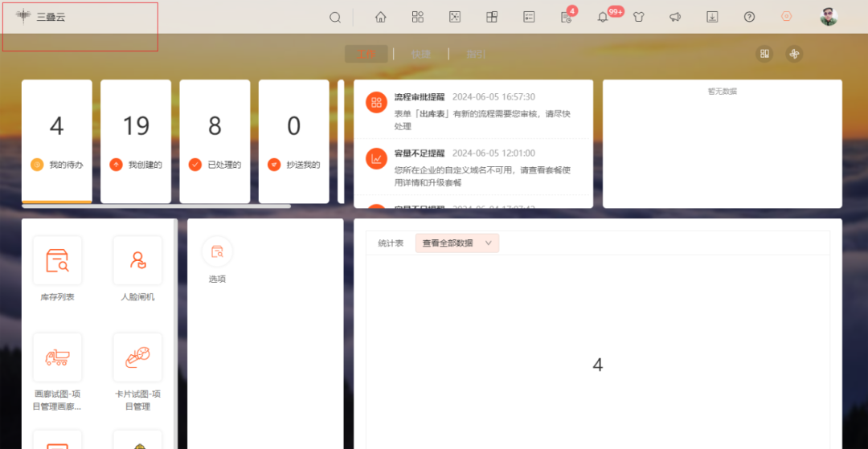868x449 pixels.
Task: Open the application grid icon beside Home
Action: click(418, 17)
